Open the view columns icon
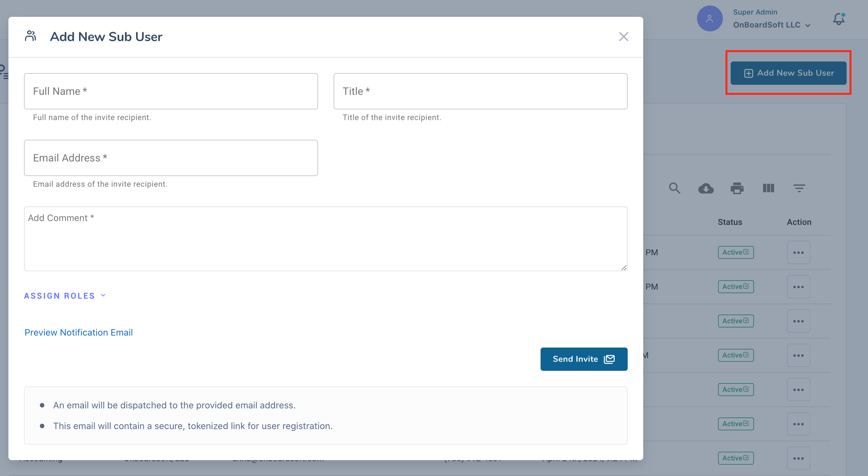 (769, 189)
